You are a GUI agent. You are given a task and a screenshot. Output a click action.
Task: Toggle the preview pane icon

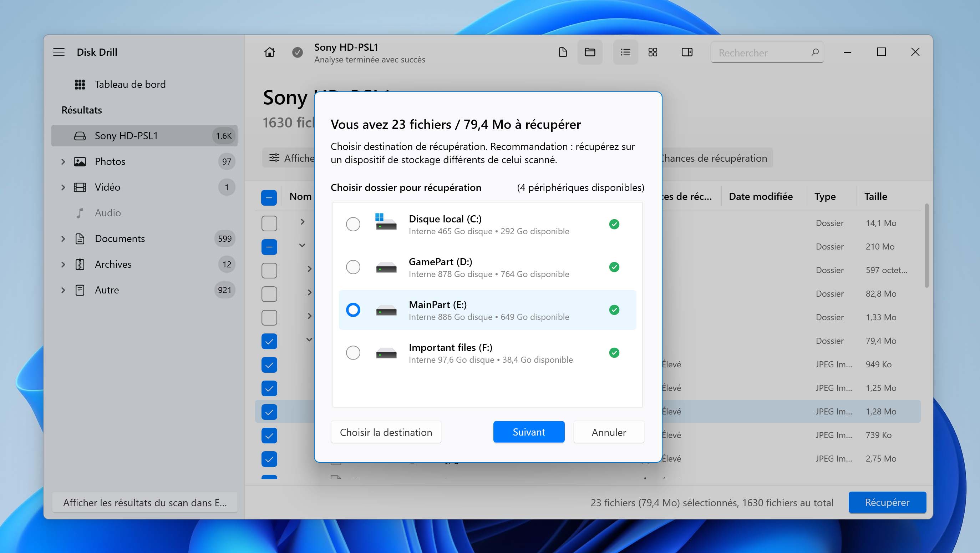click(x=687, y=52)
